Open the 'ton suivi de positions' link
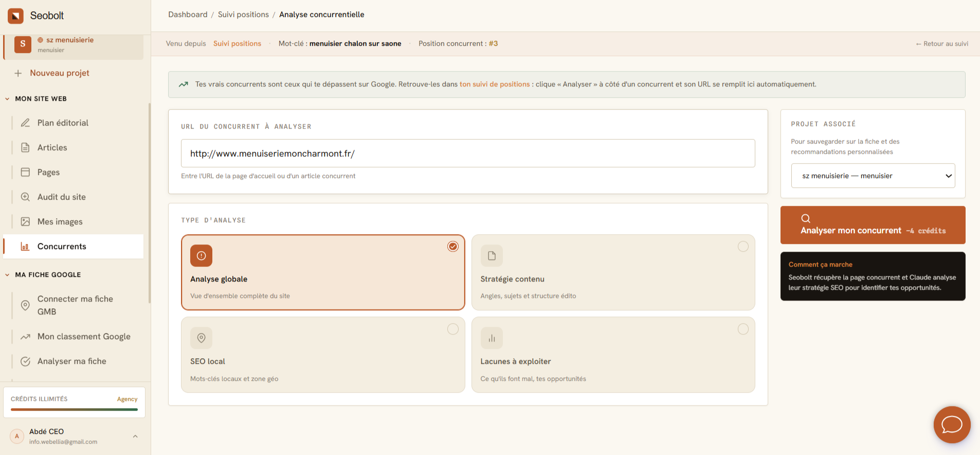Viewport: 980px width, 455px height. [495, 84]
